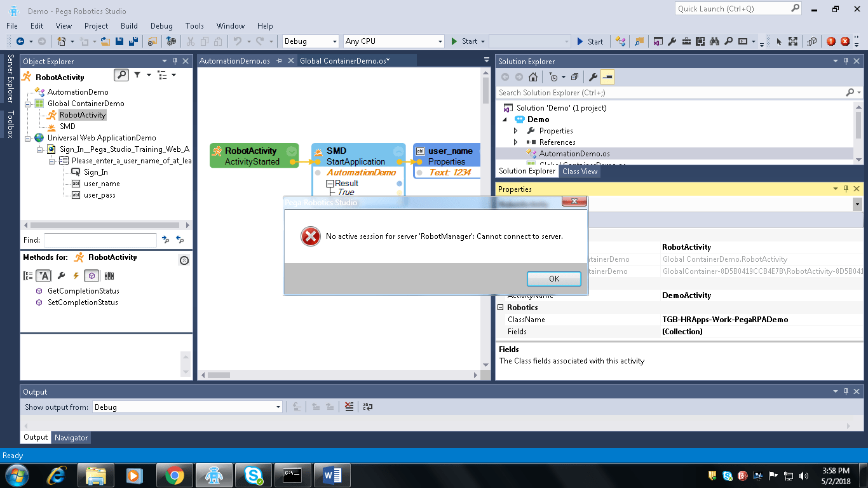The width and height of the screenshot is (868, 488).
Task: Click the categorized view icon in Methods panel
Action: tap(27, 276)
